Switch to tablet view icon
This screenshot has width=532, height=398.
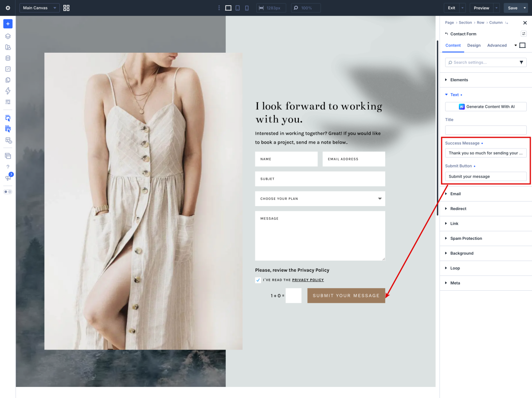[x=238, y=8]
